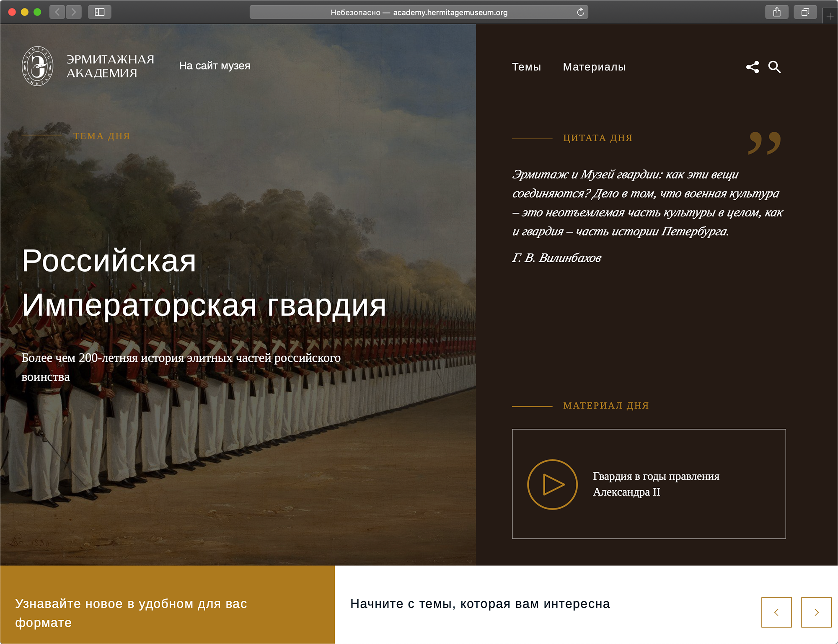Viewport: 838px width, 644px height.
Task: Click the Более чем 200-летняя история subtitle
Action: pyautogui.click(x=181, y=367)
